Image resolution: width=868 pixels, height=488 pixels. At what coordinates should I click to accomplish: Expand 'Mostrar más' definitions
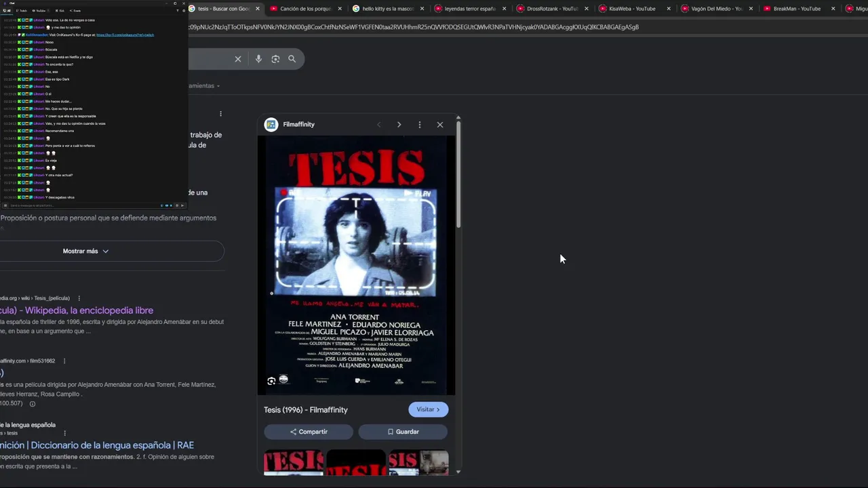coord(85,251)
